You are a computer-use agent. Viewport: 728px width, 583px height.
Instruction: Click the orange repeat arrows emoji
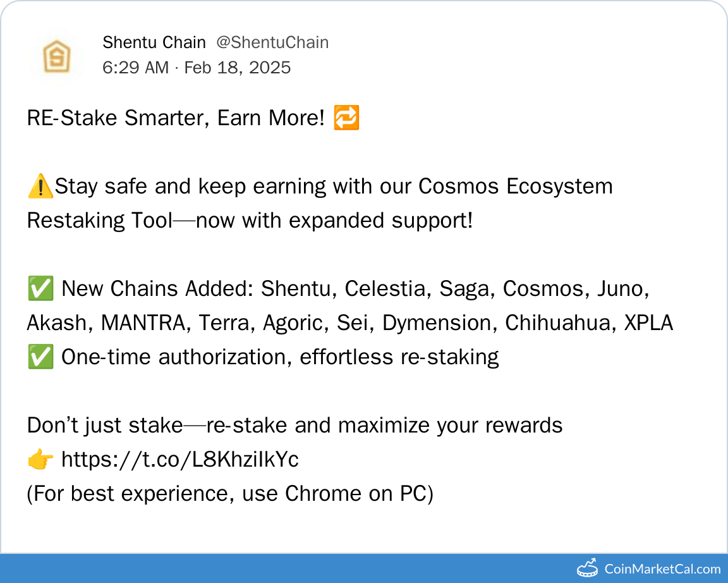tap(346, 118)
